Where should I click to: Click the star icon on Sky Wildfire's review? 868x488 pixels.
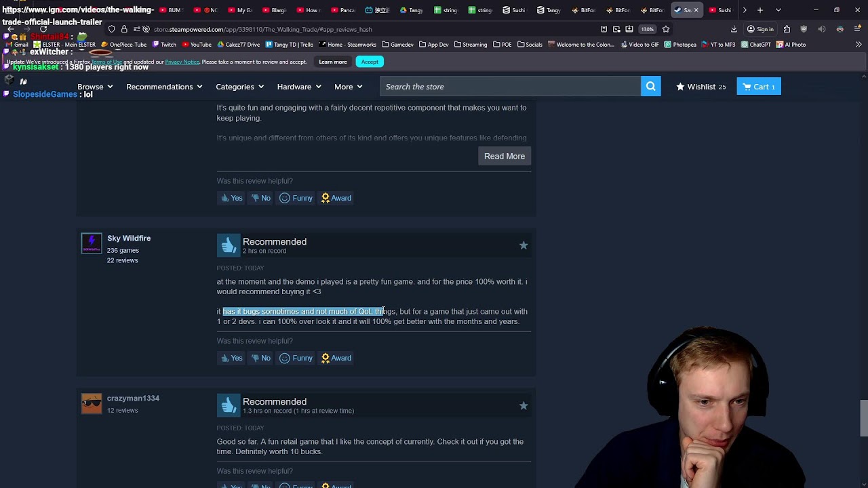click(x=524, y=245)
